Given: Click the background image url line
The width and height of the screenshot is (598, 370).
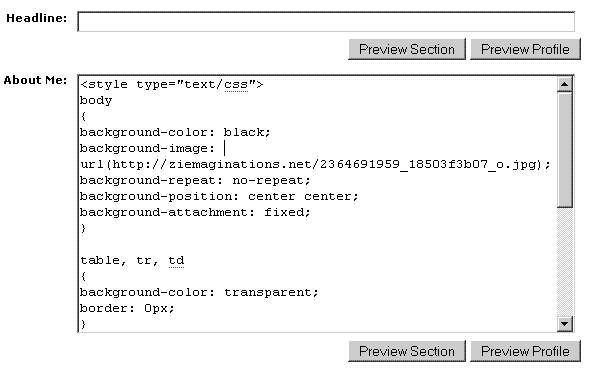Looking at the screenshot, I should pyautogui.click(x=315, y=164).
